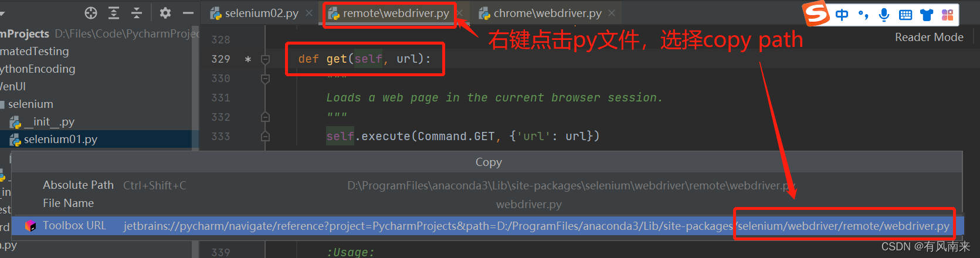Toggle the Sogou microphone voice input icon

point(884,15)
